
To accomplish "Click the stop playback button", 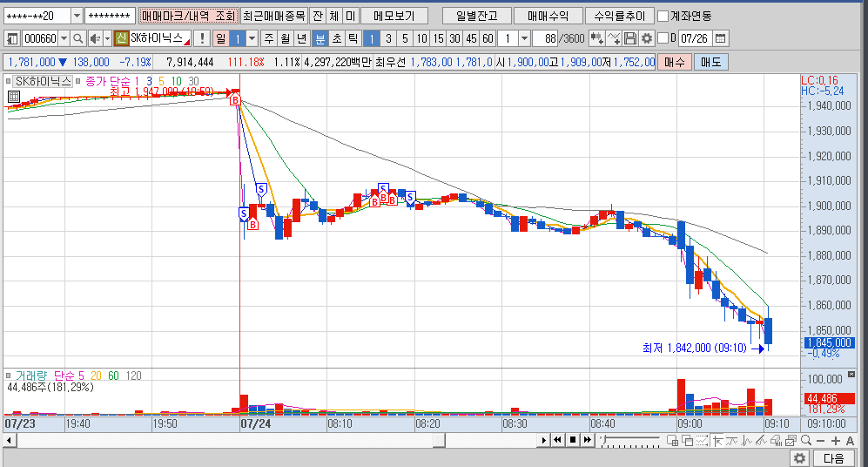I will [572, 440].
